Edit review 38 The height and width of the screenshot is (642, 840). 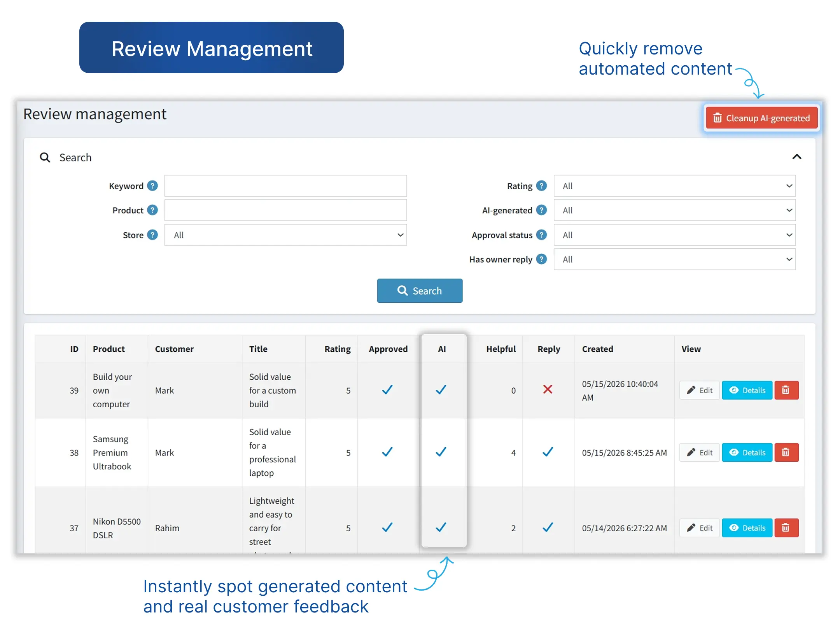tap(700, 452)
